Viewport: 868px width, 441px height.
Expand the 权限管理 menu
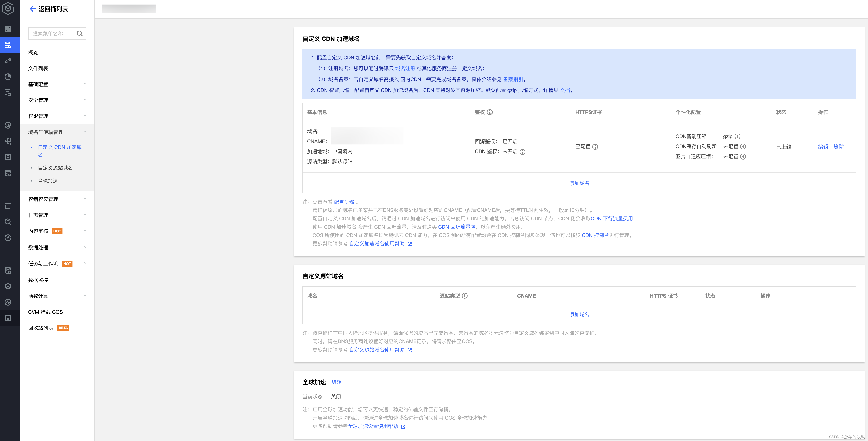click(57, 116)
